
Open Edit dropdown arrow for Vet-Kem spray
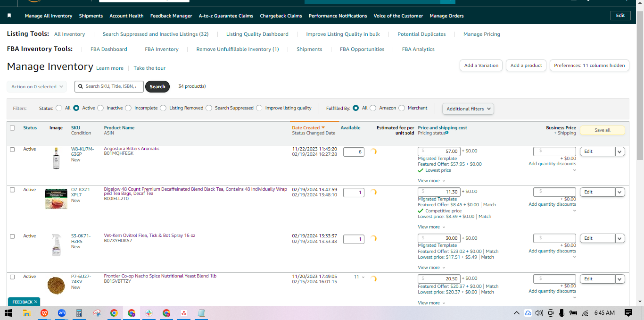pos(620,238)
